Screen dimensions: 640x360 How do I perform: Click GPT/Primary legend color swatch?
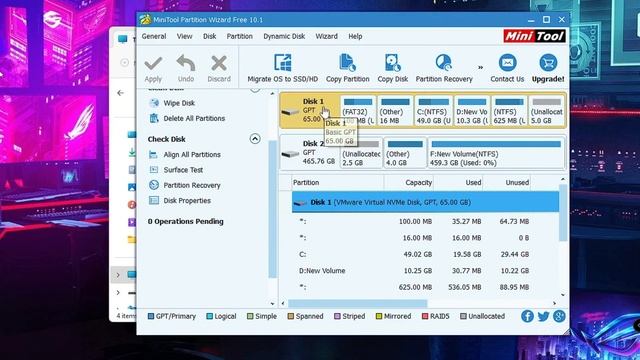151,316
